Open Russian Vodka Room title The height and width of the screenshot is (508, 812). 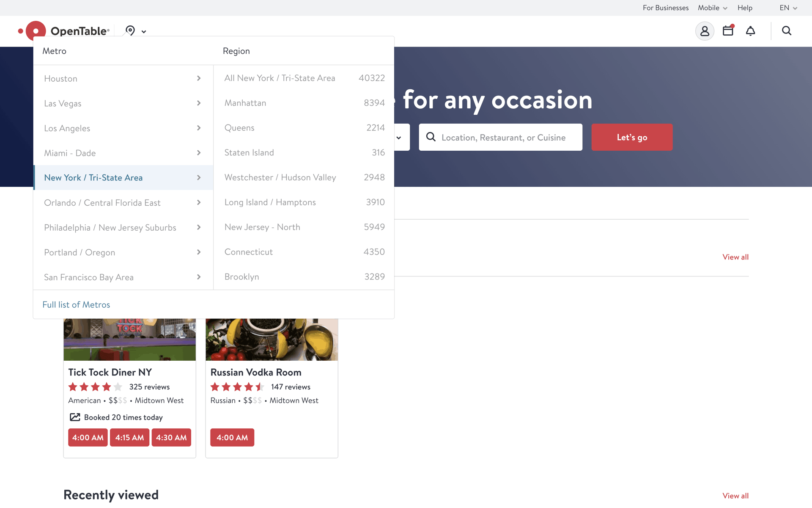[x=256, y=373]
